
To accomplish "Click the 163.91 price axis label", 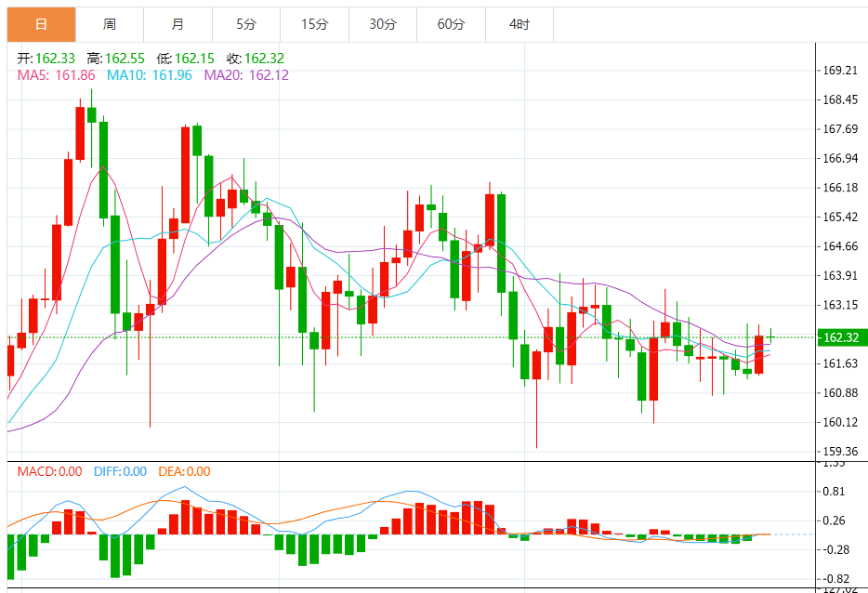I will click(x=840, y=276).
